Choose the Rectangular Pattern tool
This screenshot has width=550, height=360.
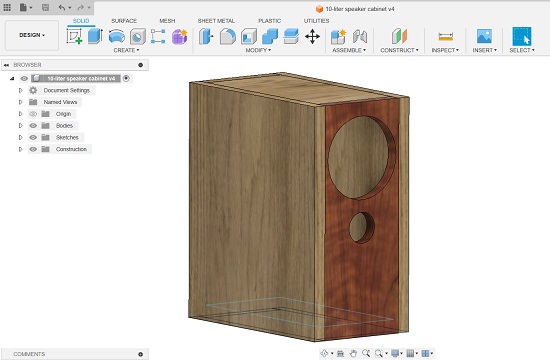(x=158, y=36)
